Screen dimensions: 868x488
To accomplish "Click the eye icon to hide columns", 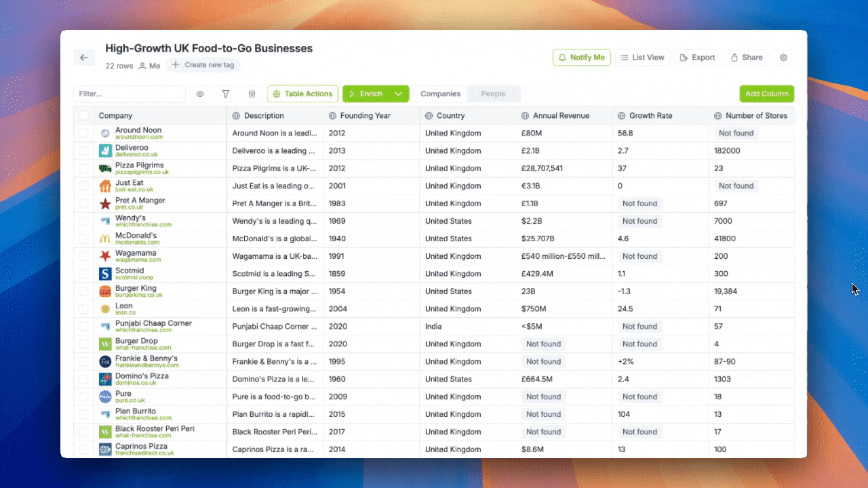I will (x=200, y=94).
